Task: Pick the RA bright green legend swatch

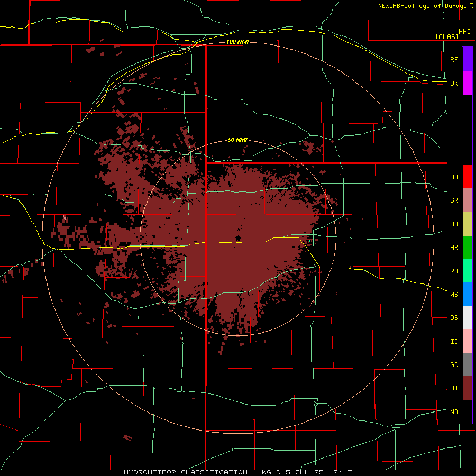Action: (467, 271)
